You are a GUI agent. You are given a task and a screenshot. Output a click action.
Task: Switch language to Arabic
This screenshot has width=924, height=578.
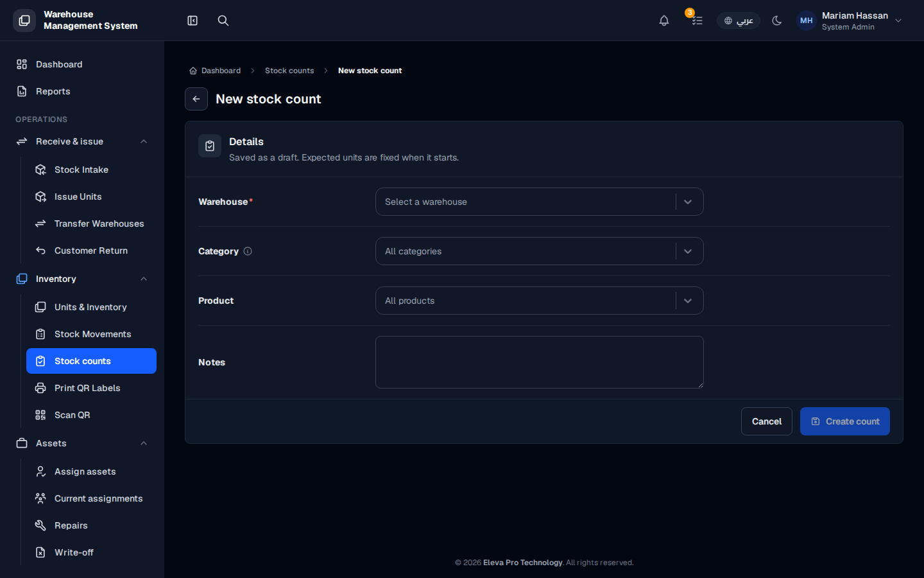click(x=739, y=21)
